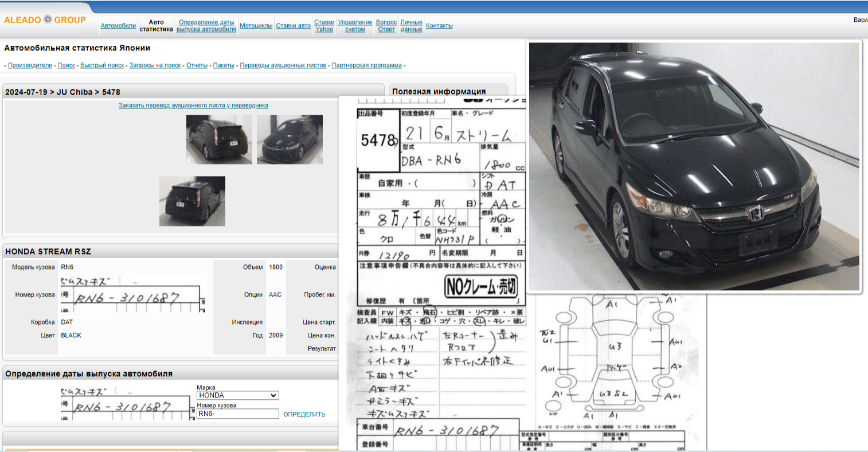This screenshot has height=452, width=868.
Task: Open Личные данные in the top menu
Action: (411, 26)
